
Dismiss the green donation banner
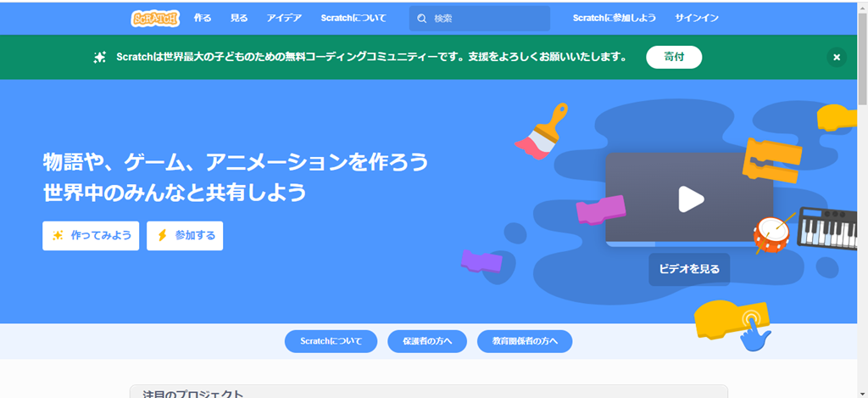coord(837,57)
